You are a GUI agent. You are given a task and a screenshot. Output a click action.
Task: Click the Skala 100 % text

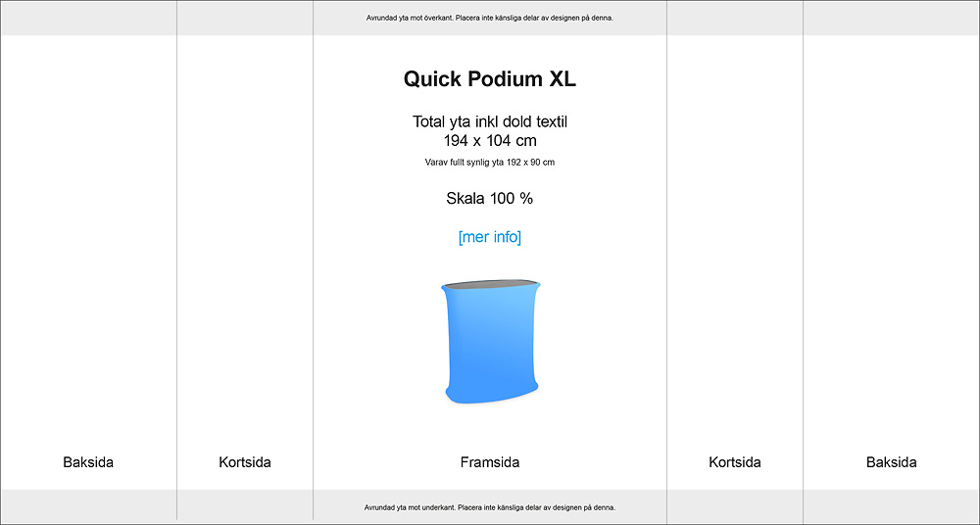pyautogui.click(x=489, y=199)
